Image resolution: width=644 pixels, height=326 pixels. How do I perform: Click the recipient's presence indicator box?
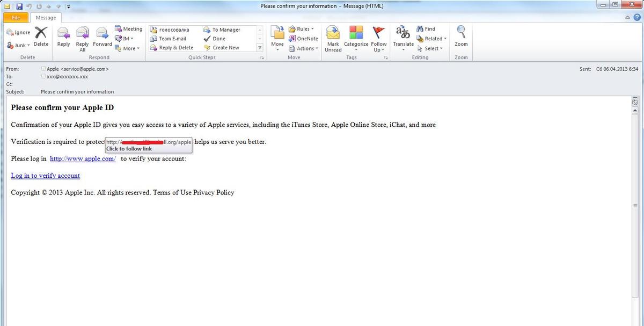coord(43,77)
